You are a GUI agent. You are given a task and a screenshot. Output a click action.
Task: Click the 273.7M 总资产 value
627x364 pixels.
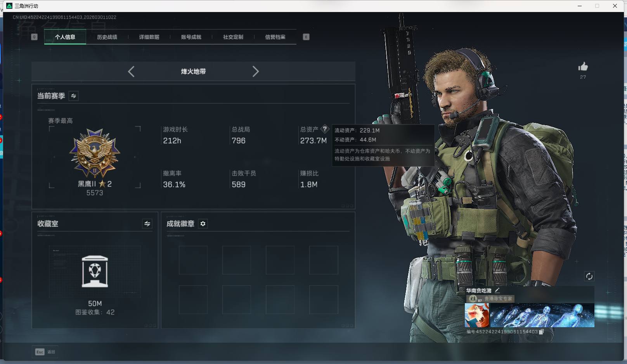pyautogui.click(x=313, y=141)
